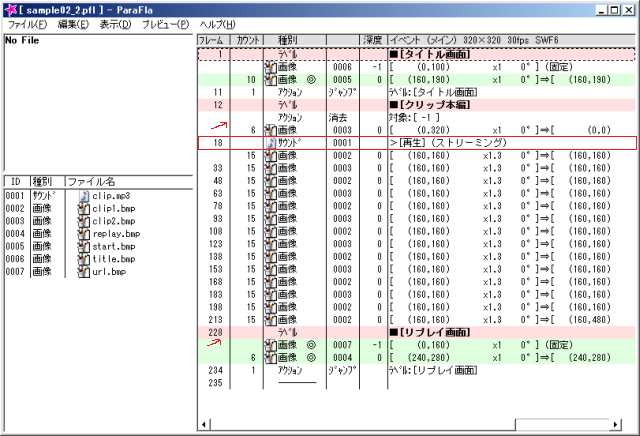Click the image icon of replay.bmp
Screen dimensions: 640x436
[x=83, y=234]
